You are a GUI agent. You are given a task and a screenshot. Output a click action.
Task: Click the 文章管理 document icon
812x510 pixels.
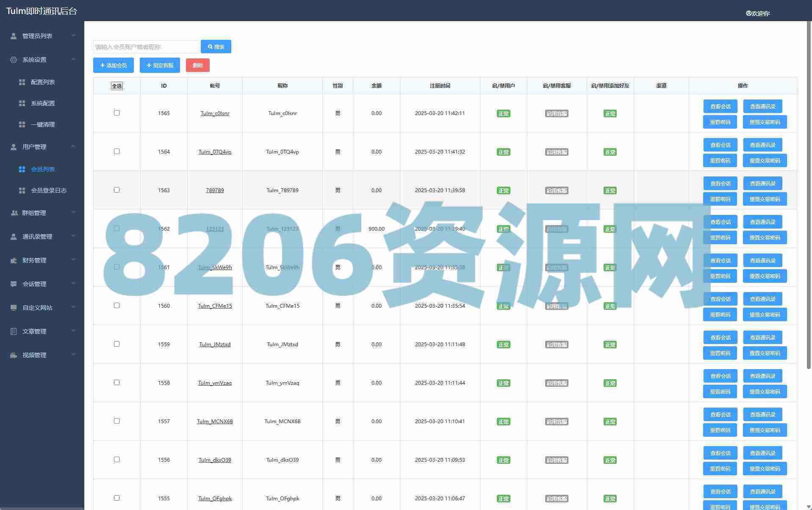coord(14,331)
